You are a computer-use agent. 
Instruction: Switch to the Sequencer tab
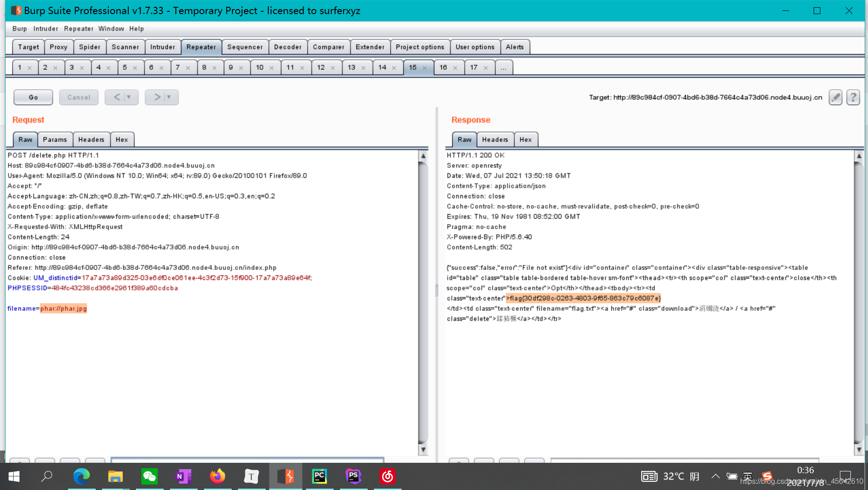click(x=245, y=47)
